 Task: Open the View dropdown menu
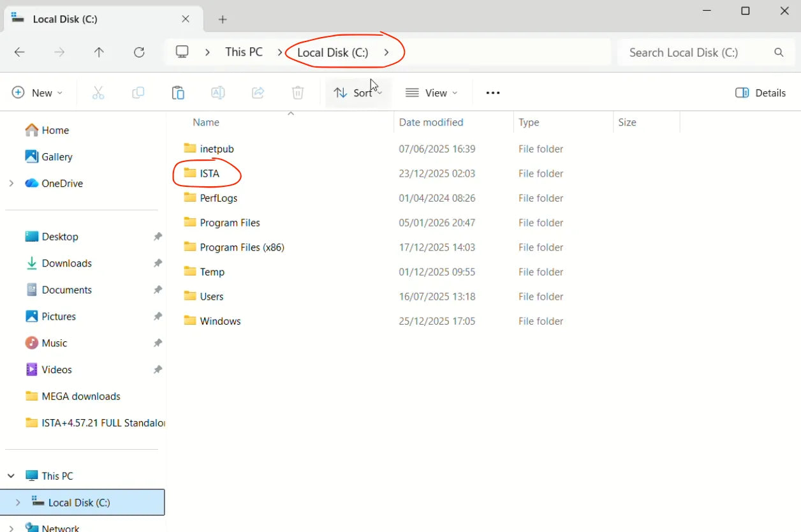click(x=432, y=92)
